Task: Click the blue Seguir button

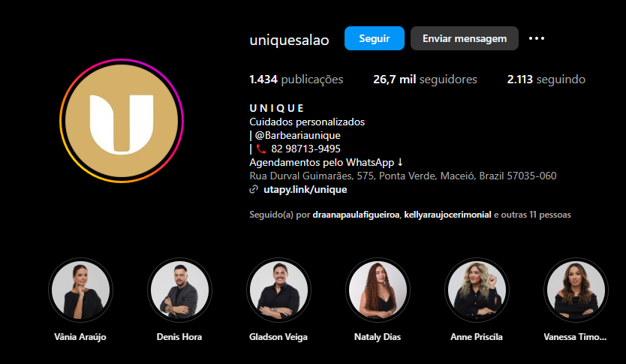Action: click(375, 38)
